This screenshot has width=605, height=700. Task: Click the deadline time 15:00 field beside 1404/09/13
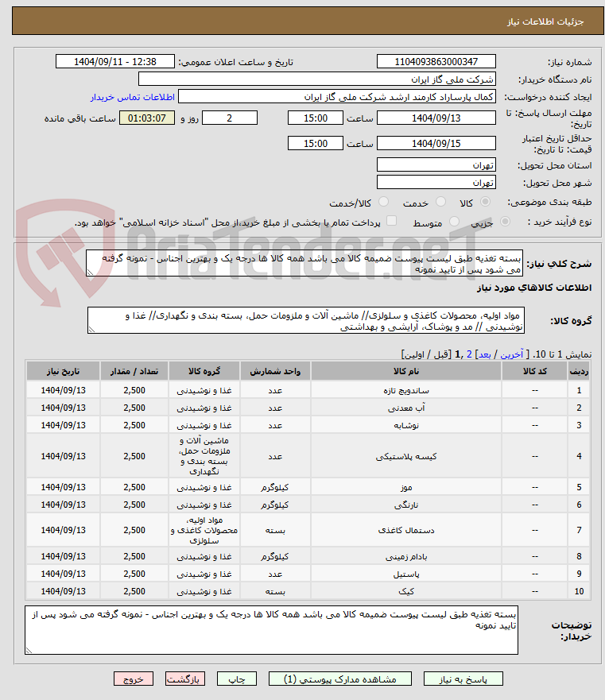(316, 118)
